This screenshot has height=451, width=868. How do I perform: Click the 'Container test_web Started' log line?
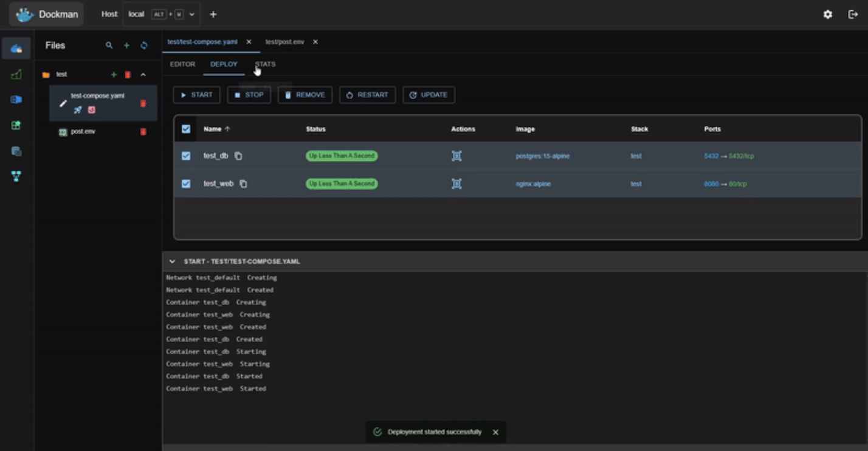[x=216, y=388]
